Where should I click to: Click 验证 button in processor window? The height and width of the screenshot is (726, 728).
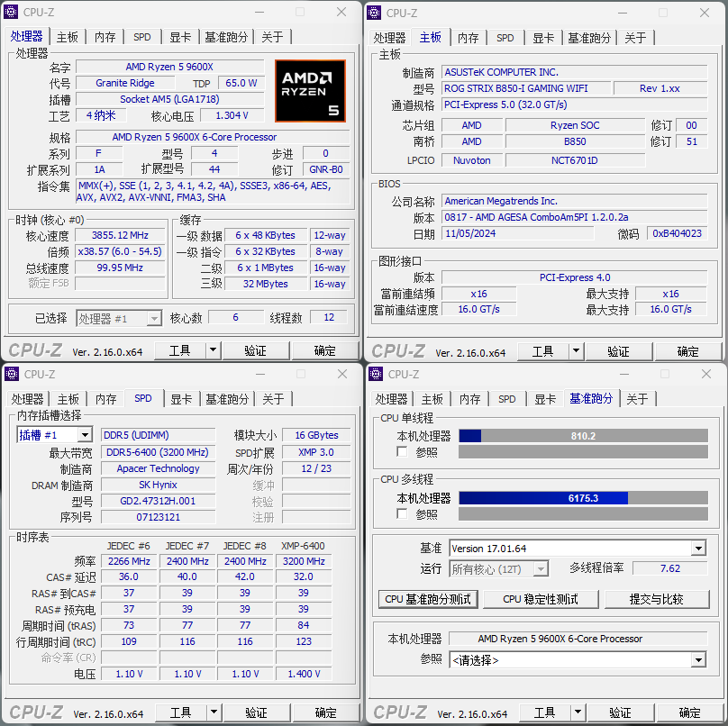[x=256, y=350]
